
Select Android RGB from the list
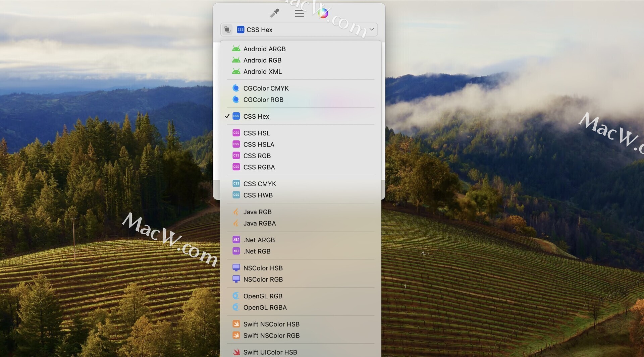point(301,60)
